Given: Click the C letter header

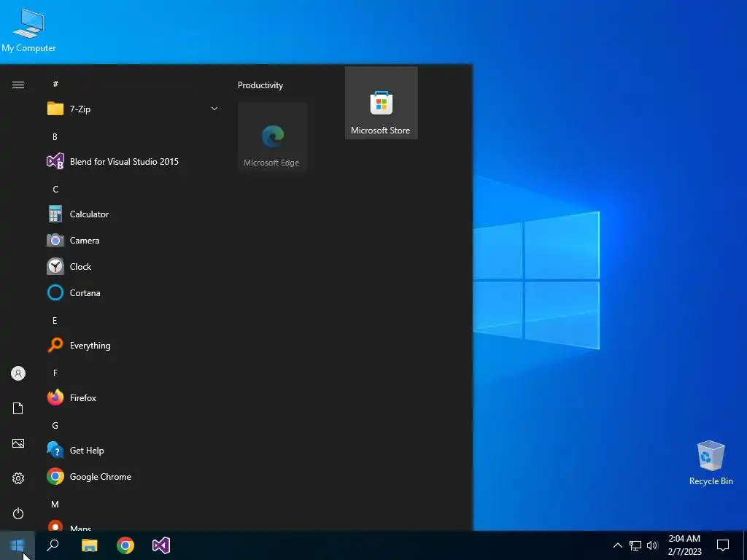Looking at the screenshot, I should pyautogui.click(x=55, y=190).
